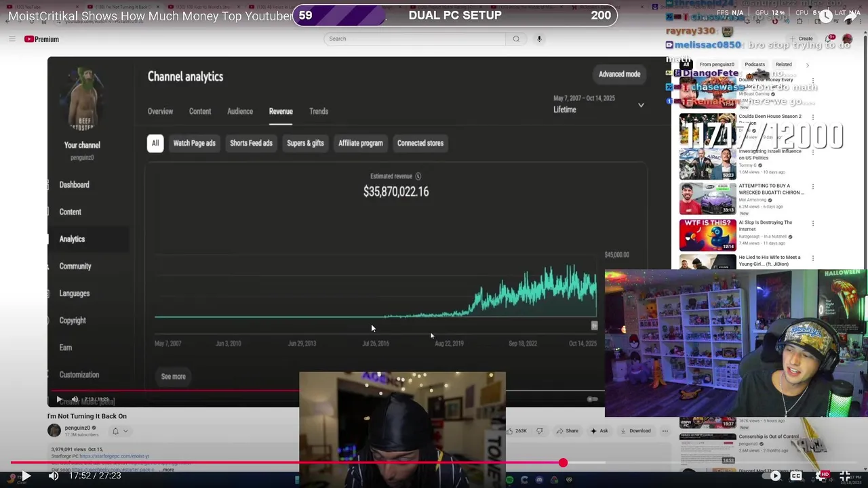Play the outer video with the play button

click(25, 476)
